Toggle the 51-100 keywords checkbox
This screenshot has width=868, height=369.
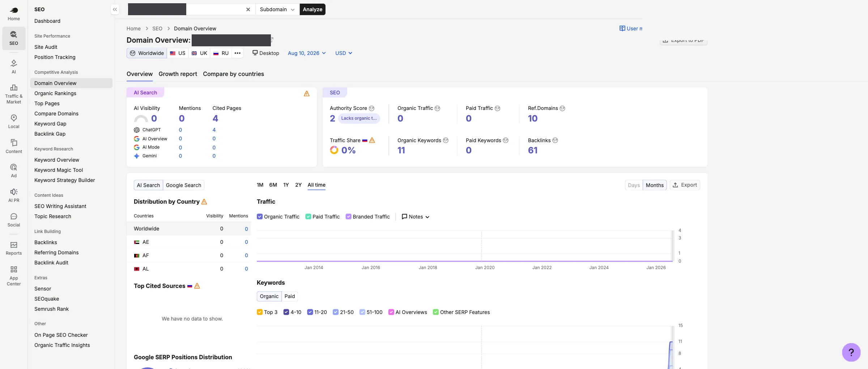362,312
